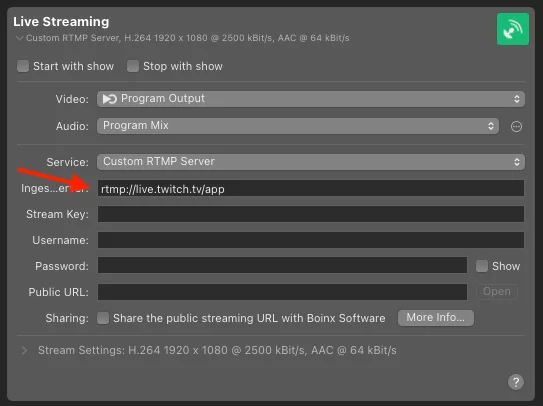Click the Stream Key input field
Image resolution: width=543 pixels, height=406 pixels.
click(311, 214)
